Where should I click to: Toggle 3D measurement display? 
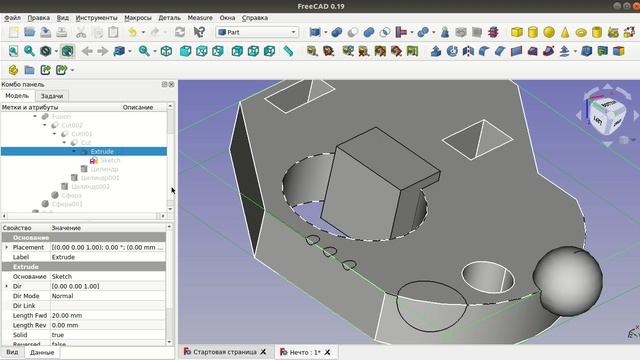396,51
